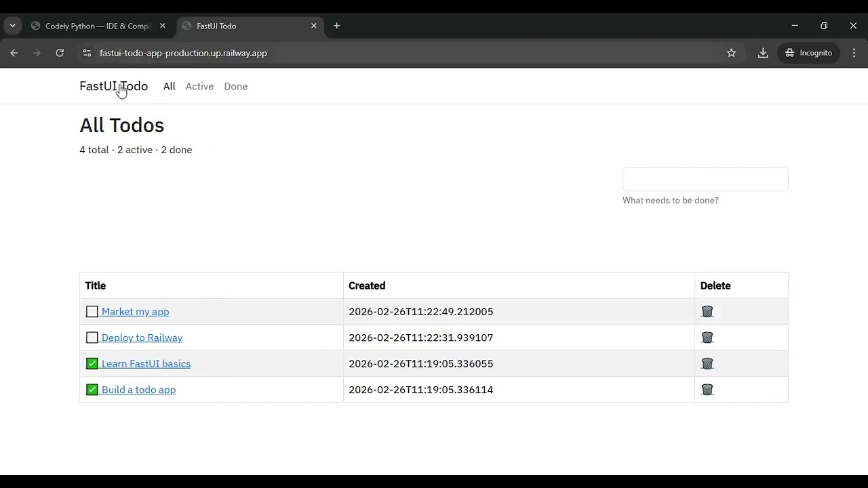Filter by Active todos
The height and width of the screenshot is (488, 868).
click(199, 86)
